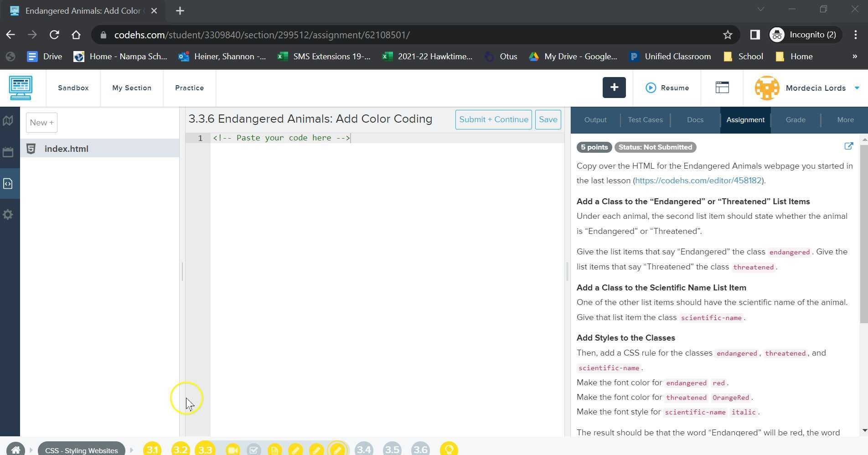Follow the codehs.com/editor/458182 link

[x=698, y=181]
